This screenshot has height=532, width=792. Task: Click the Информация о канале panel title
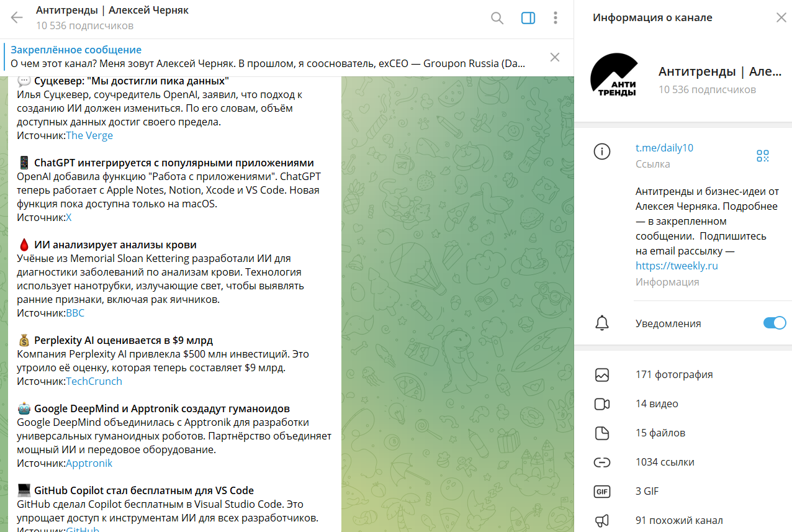point(652,17)
